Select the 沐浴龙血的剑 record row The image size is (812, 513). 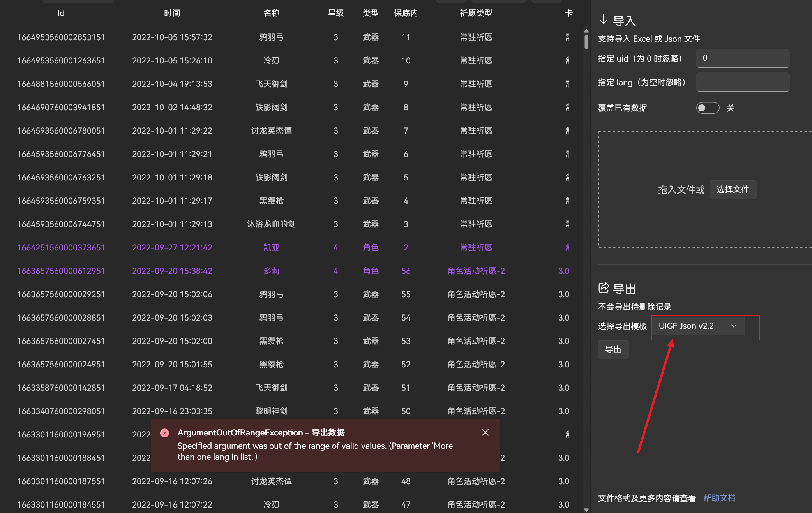tap(272, 224)
